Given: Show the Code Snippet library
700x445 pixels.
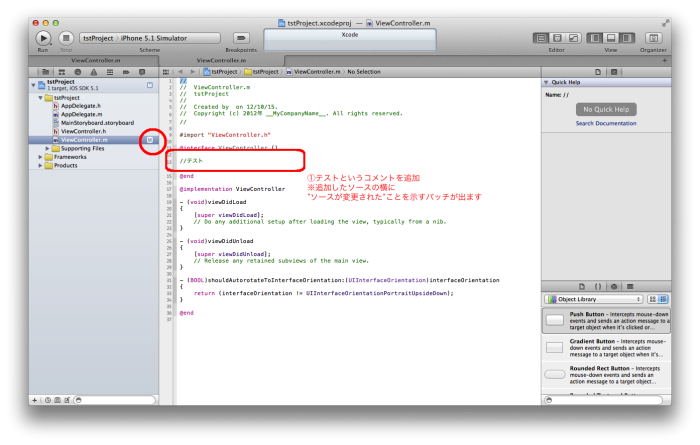Looking at the screenshot, I should (598, 287).
